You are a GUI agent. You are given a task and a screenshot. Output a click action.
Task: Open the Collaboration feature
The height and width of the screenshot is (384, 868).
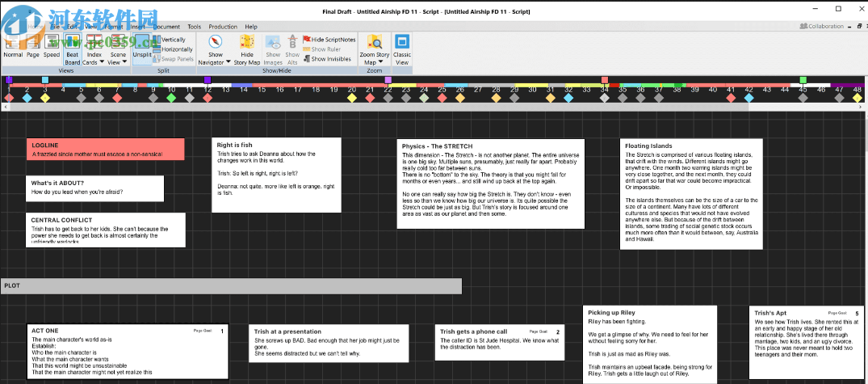822,26
